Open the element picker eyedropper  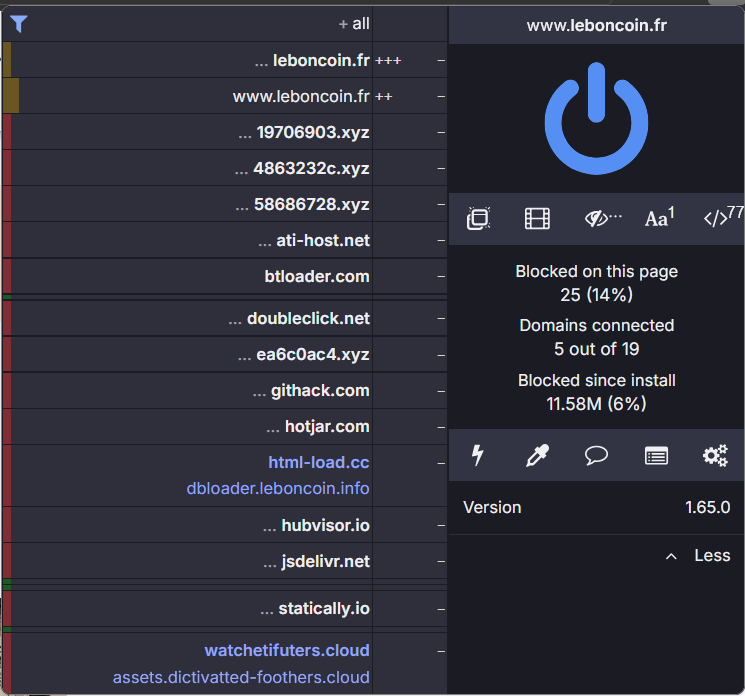coord(537,456)
